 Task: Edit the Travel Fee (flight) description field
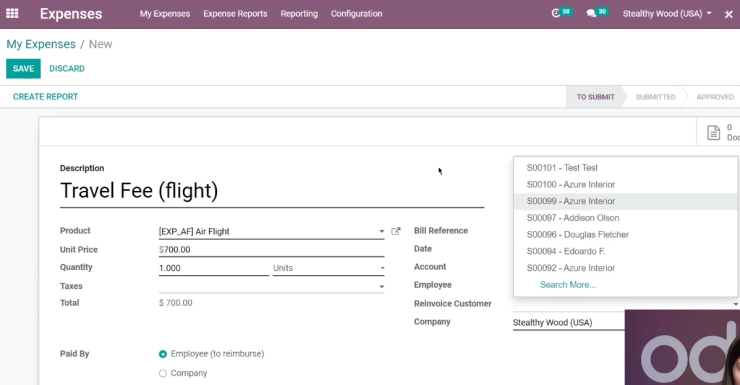272,191
